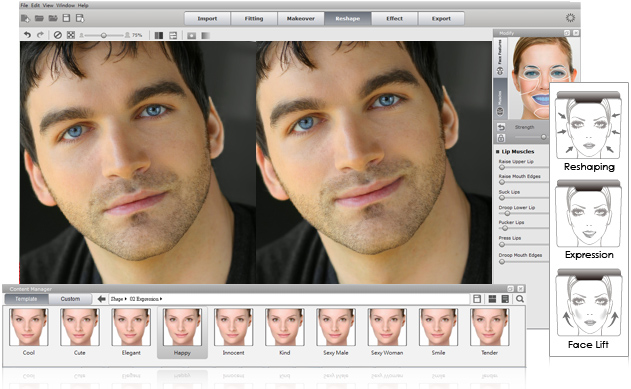Switch to the Export stage

(x=441, y=19)
